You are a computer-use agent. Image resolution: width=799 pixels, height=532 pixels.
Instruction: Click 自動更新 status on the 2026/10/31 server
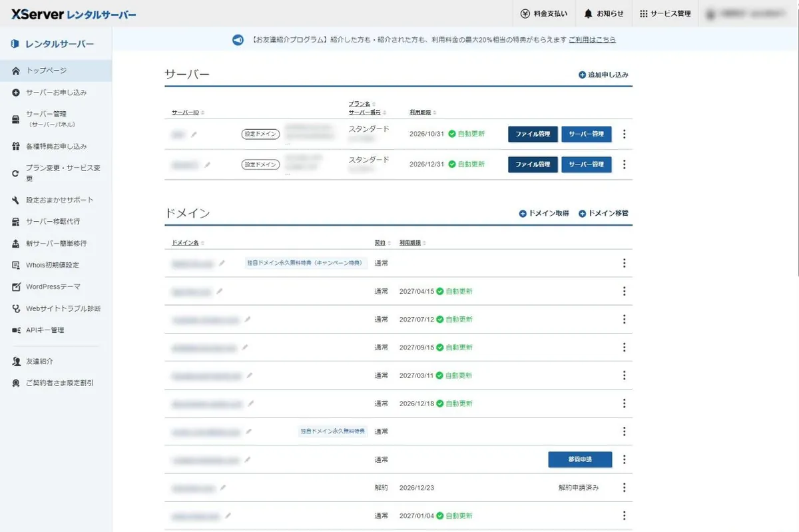click(x=467, y=134)
